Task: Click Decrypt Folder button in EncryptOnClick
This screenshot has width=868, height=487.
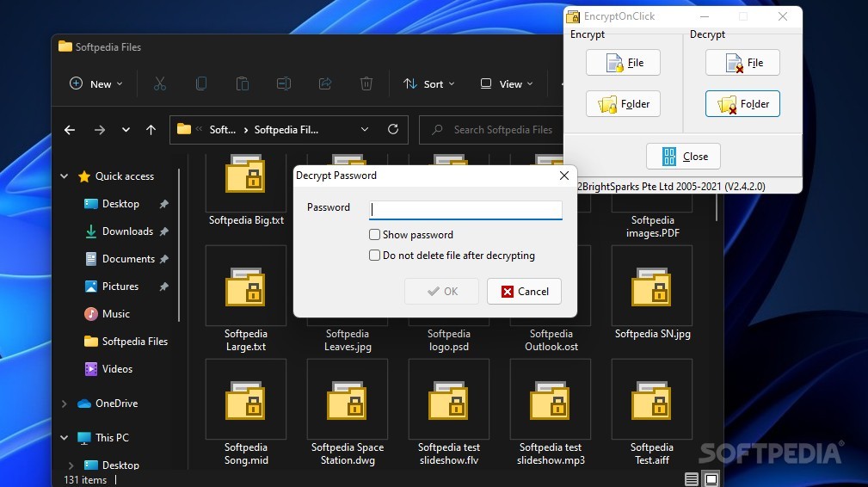Action: coord(742,103)
